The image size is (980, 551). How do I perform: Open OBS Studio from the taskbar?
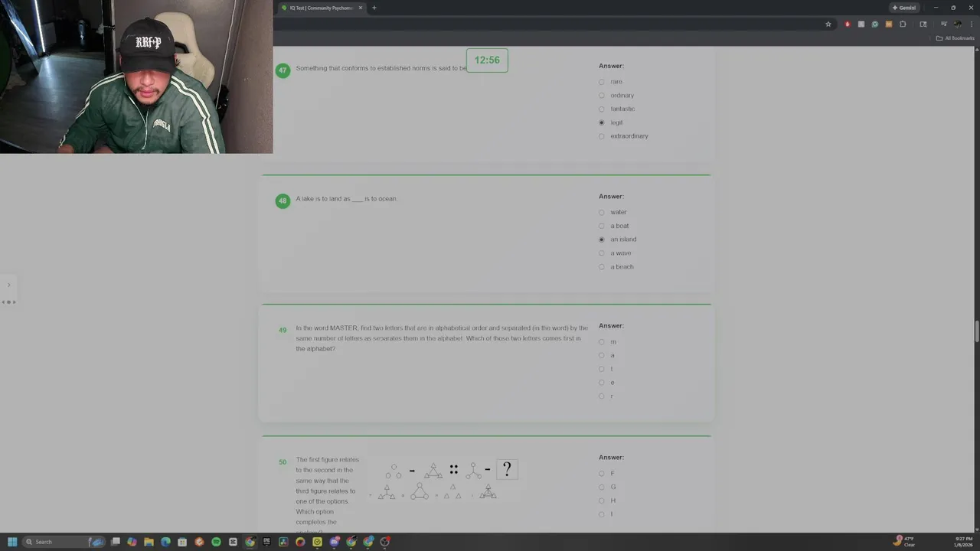385,542
